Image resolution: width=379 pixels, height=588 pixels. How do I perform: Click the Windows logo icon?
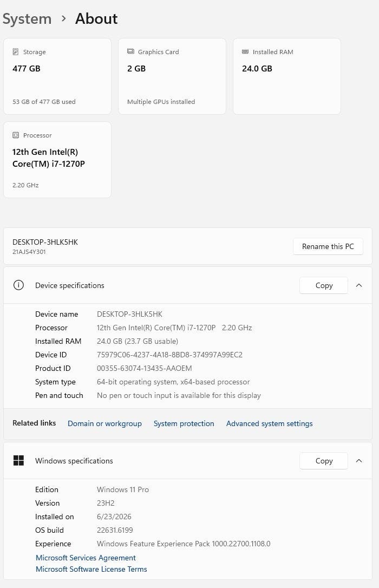tap(18, 461)
